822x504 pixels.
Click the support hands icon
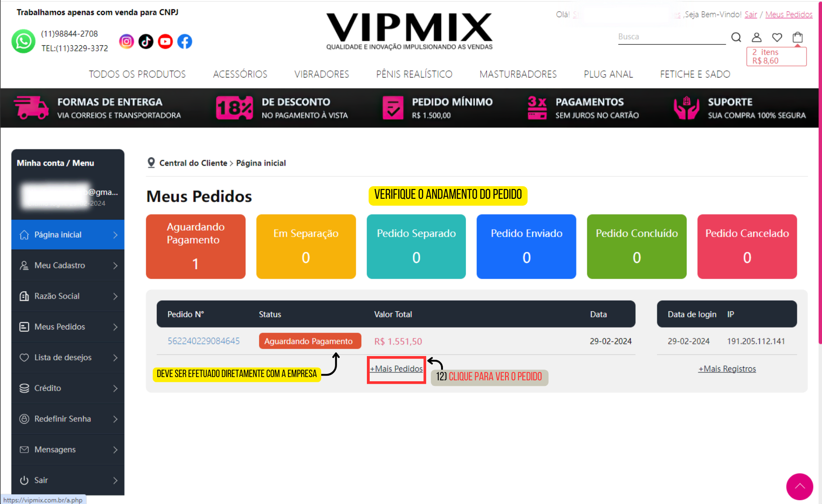(686, 108)
